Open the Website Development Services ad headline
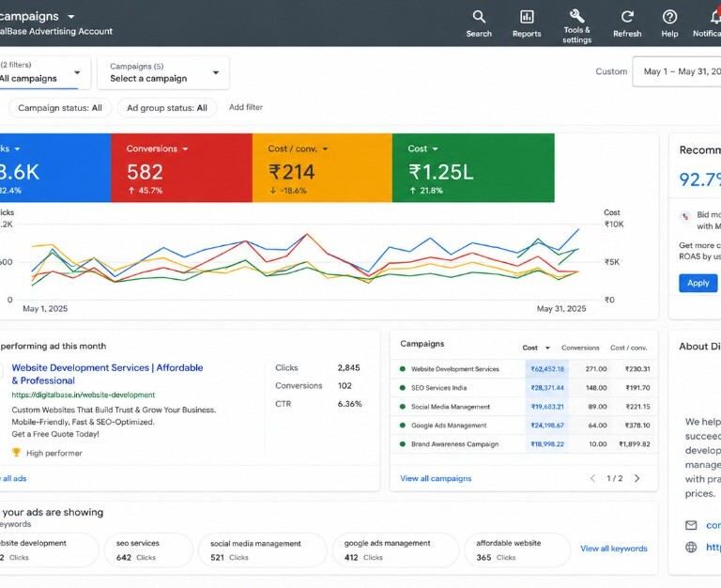Image resolution: width=721 pixels, height=588 pixels. 107,374
